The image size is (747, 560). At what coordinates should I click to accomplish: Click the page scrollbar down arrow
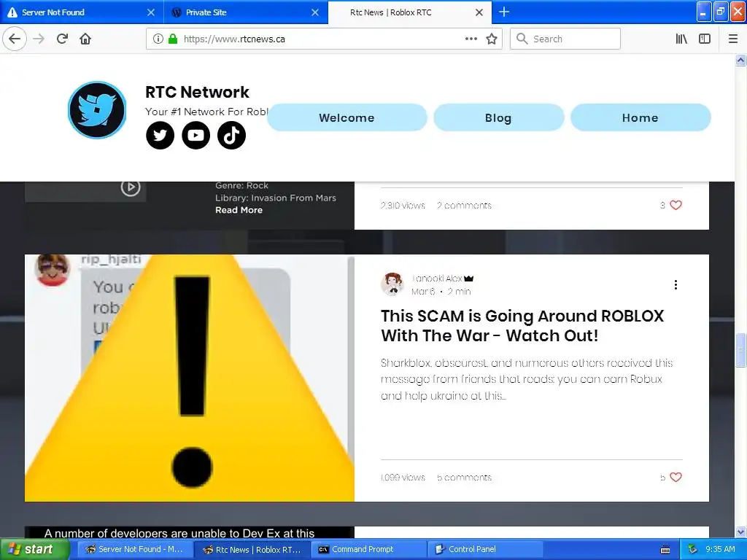coord(741,532)
